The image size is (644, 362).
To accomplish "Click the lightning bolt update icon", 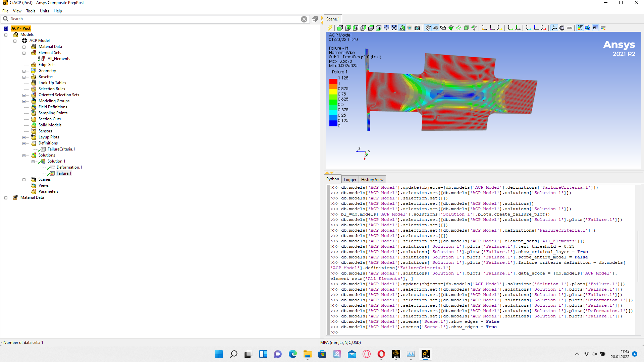I will [x=330, y=28].
